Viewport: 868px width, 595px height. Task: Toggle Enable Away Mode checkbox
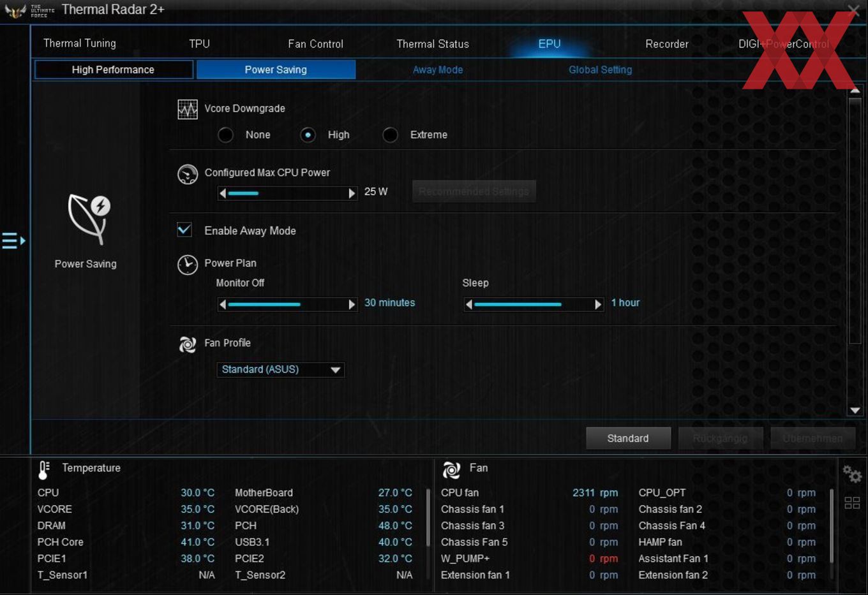(184, 230)
